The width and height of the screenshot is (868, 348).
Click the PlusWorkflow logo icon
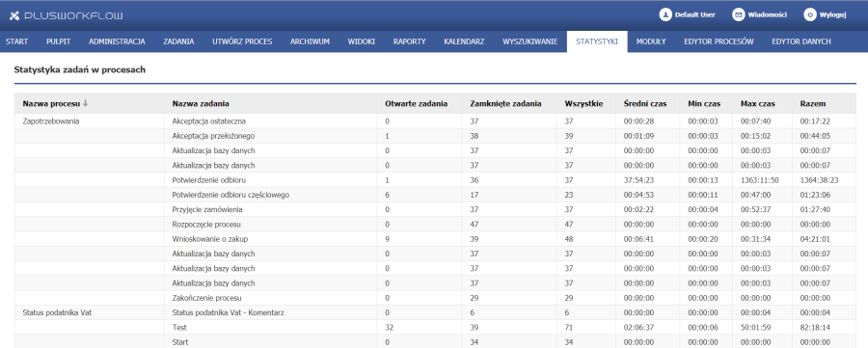(14, 15)
